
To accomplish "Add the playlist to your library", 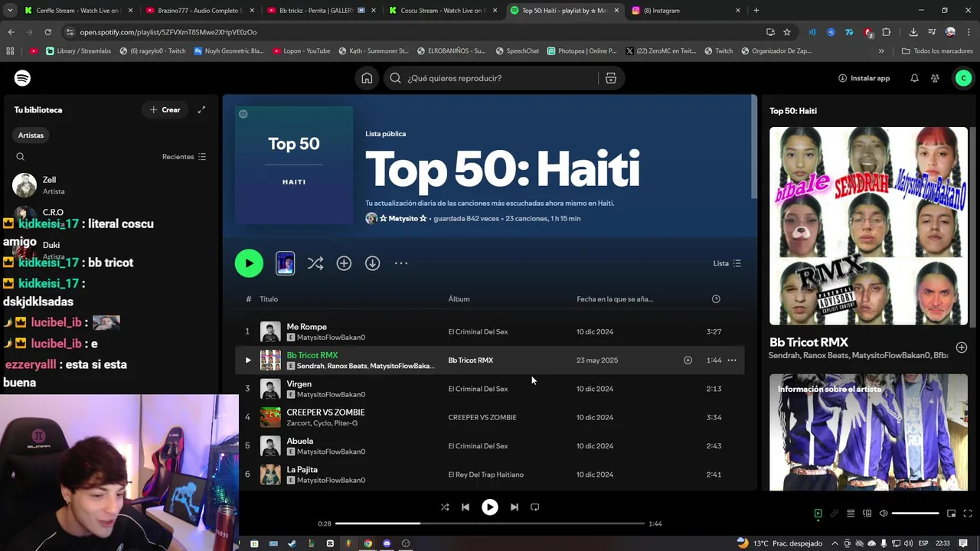I will (x=344, y=263).
